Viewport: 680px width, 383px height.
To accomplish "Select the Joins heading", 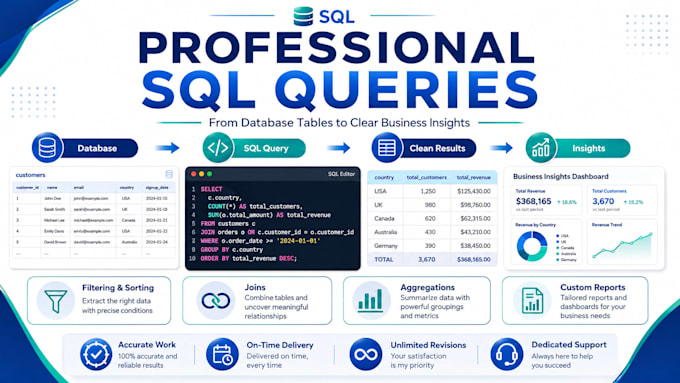I will pos(255,287).
